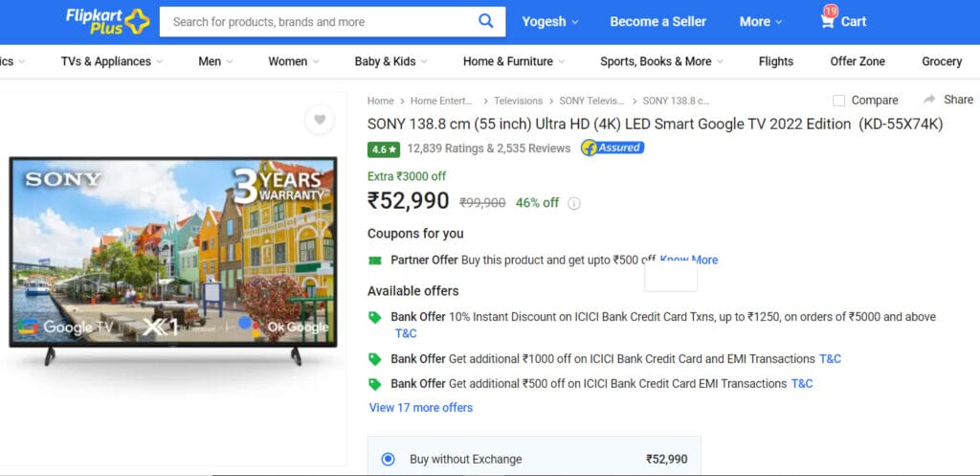This screenshot has height=476, width=980.
Task: Open the shopping cart icon
Action: point(828,20)
